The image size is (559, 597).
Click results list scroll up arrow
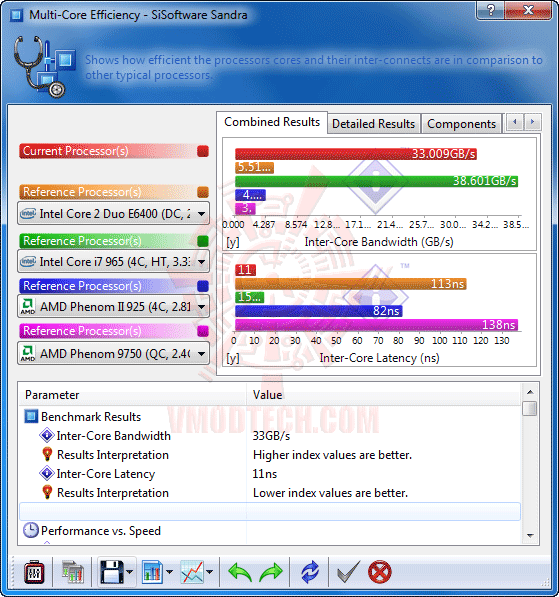point(530,392)
